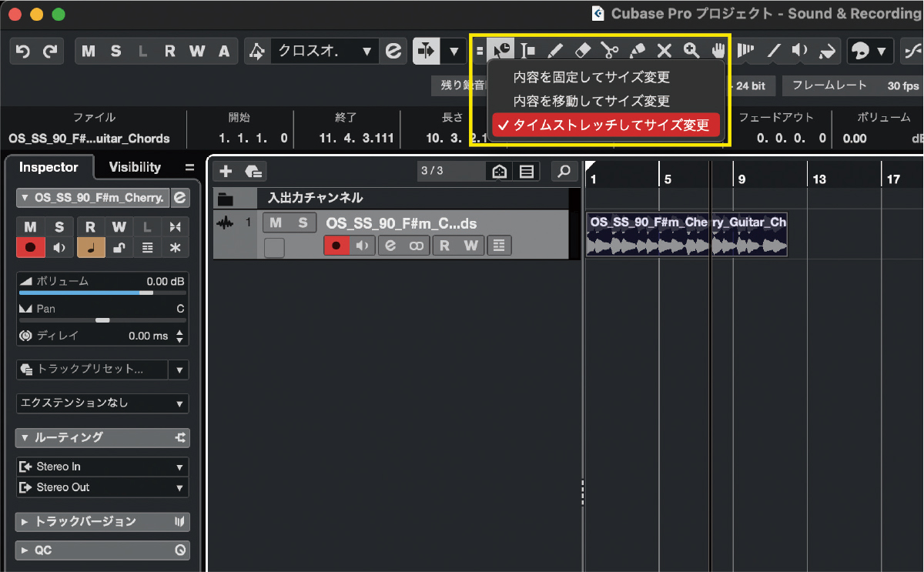
Task: Switch to the Inspector tab
Action: tap(49, 167)
